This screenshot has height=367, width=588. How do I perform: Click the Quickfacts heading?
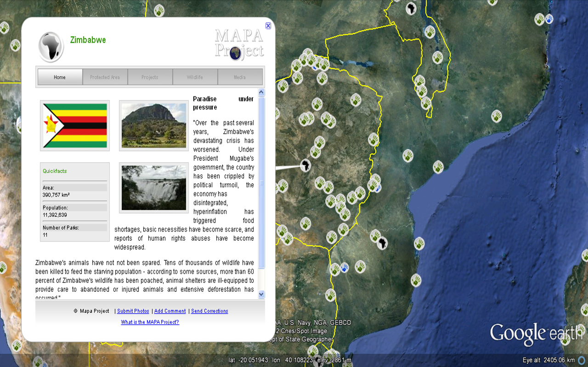pos(55,171)
